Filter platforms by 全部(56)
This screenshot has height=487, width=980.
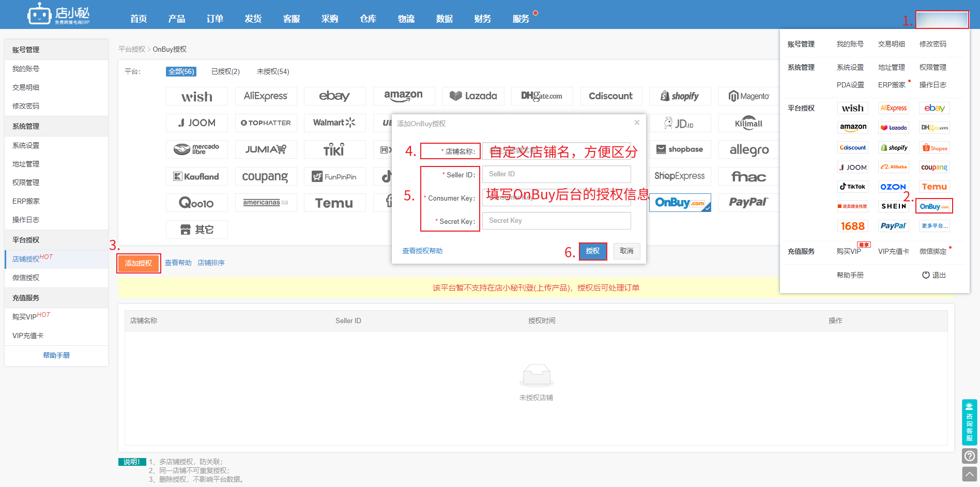[x=181, y=71]
